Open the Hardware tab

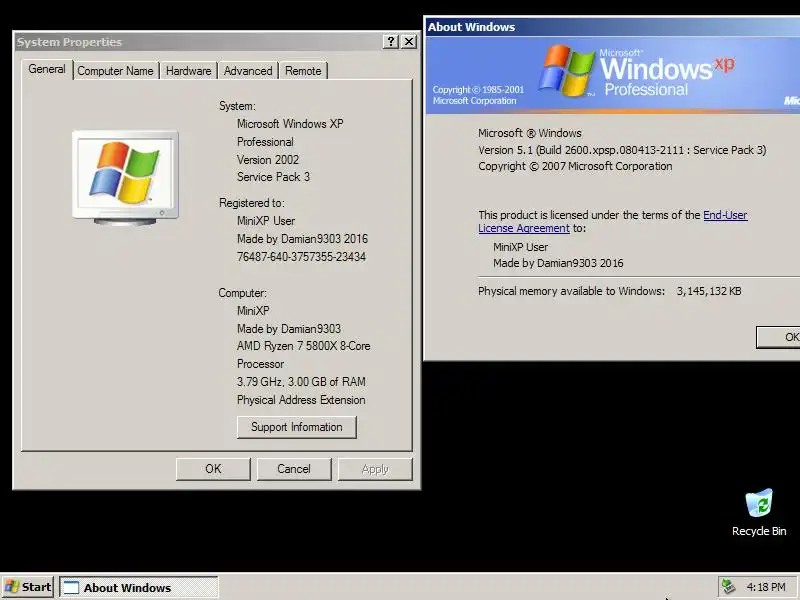click(x=188, y=71)
